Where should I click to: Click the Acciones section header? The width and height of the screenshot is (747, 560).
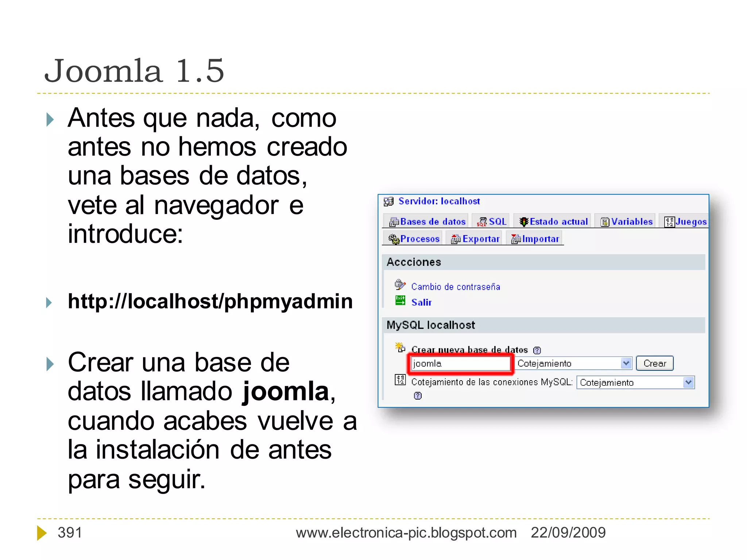tap(543, 262)
